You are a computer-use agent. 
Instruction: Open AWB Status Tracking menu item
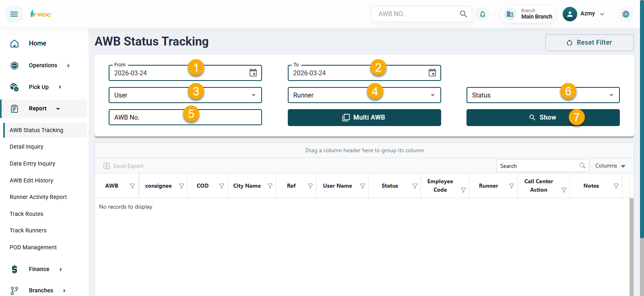(x=45, y=130)
